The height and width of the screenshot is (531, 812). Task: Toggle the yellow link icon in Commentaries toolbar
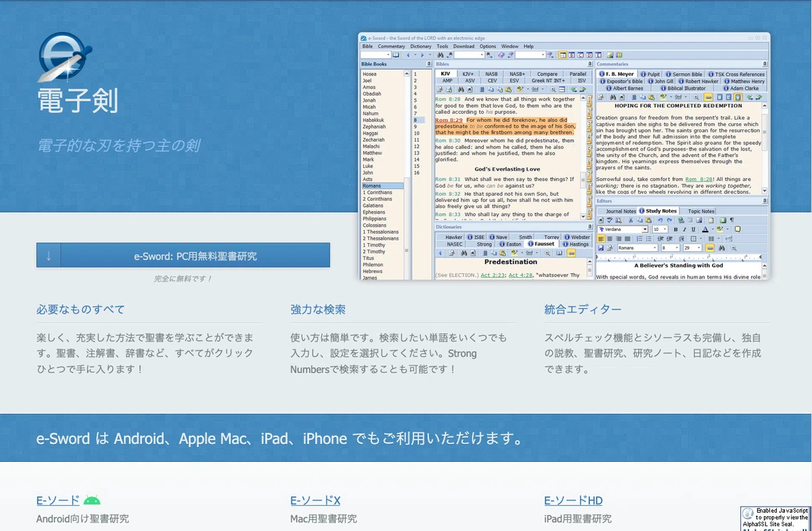click(708, 97)
